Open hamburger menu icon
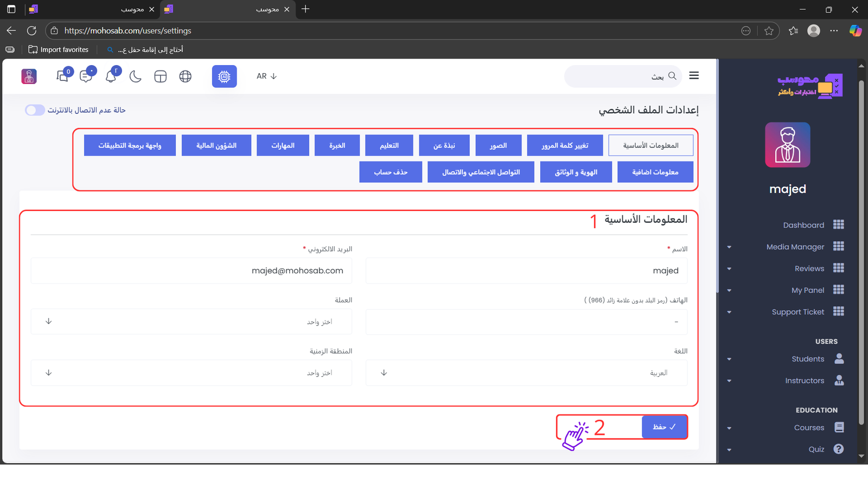 pyautogui.click(x=694, y=76)
